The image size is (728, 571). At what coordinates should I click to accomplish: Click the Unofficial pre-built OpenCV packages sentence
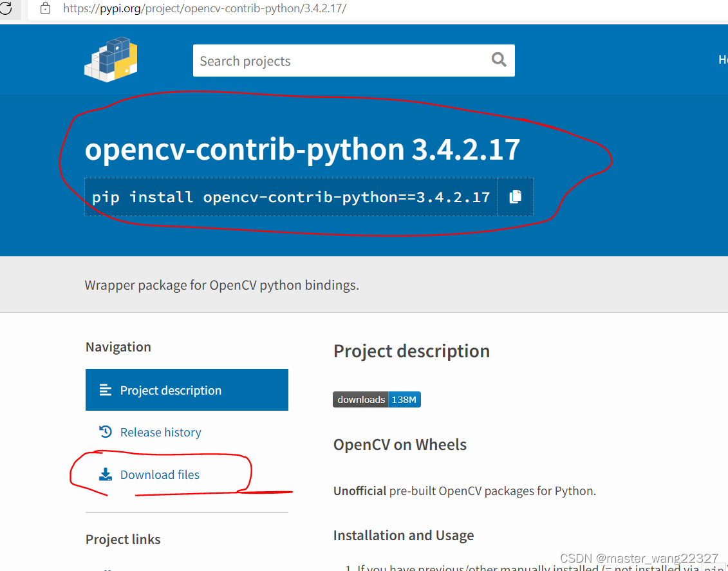(x=464, y=491)
